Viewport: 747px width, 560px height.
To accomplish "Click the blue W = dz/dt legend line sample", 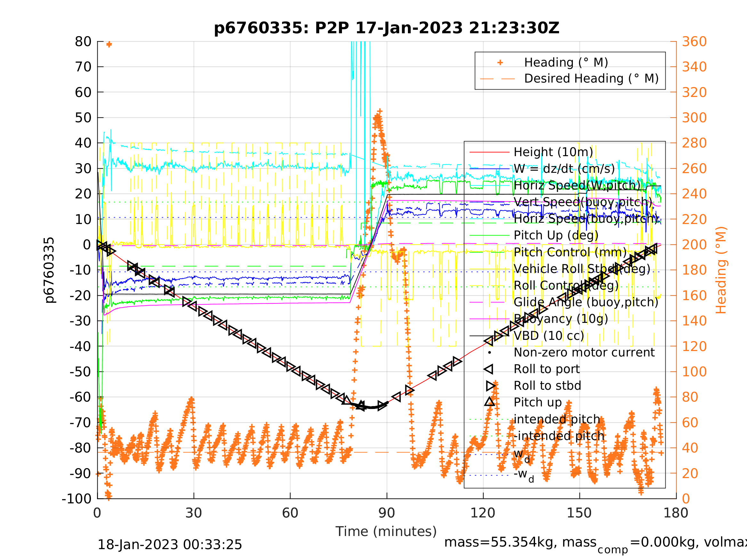I will 489,169.
